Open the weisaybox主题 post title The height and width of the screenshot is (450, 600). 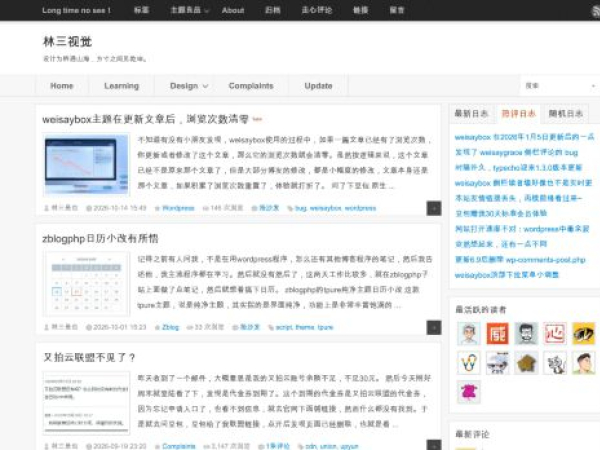point(145,119)
